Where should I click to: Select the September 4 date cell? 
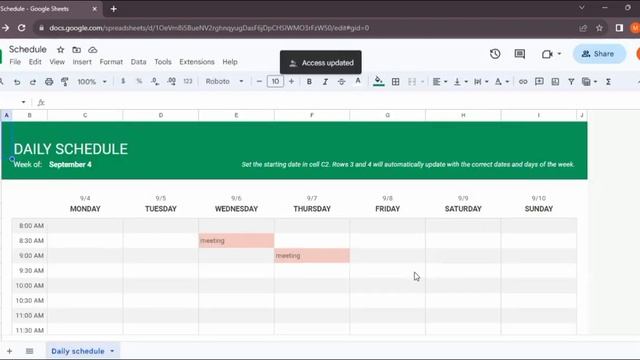tap(70, 164)
